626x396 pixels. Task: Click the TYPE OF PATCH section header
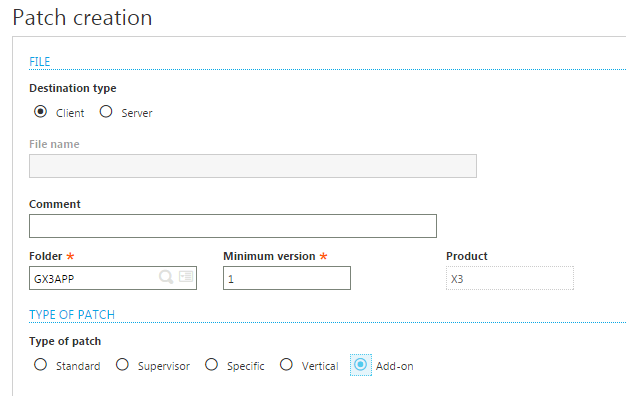(x=72, y=315)
